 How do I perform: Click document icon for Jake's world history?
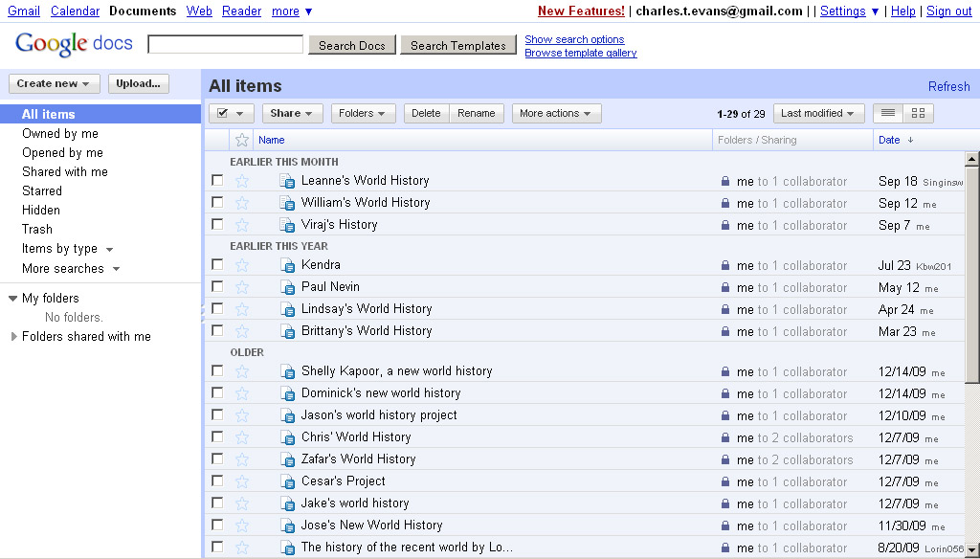pos(287,504)
